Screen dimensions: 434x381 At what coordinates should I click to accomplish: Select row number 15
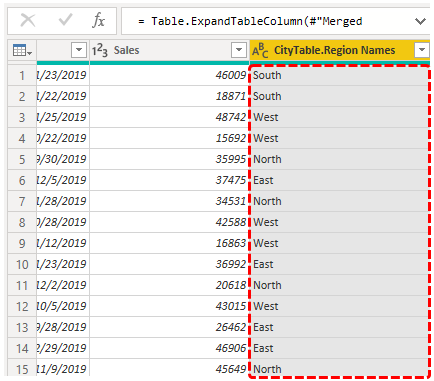tap(22, 369)
